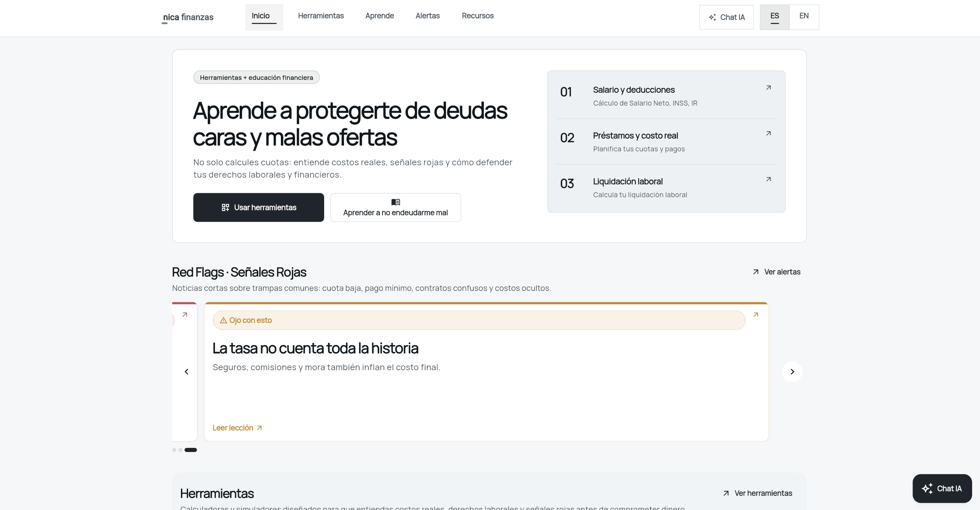The width and height of the screenshot is (980, 510).
Task: Click orange arrow icon on alert card corner
Action: click(755, 314)
